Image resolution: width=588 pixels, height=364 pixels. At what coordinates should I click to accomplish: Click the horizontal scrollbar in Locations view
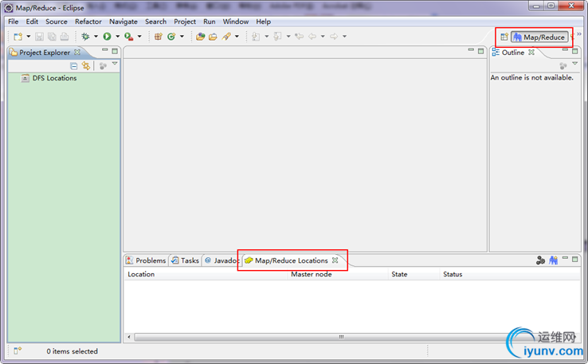pos(342,337)
